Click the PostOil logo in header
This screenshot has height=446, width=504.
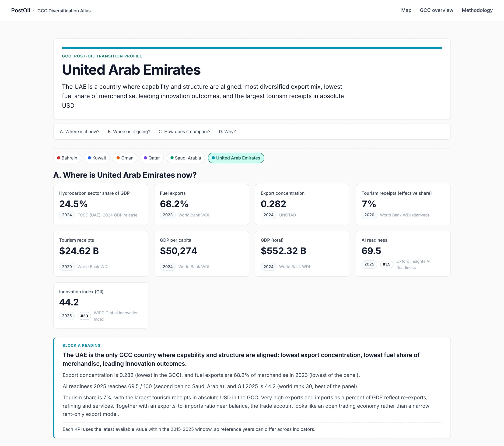21,10
